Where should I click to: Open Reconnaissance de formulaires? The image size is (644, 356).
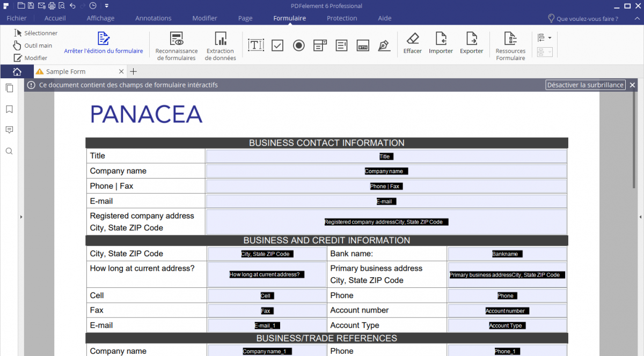177,45
